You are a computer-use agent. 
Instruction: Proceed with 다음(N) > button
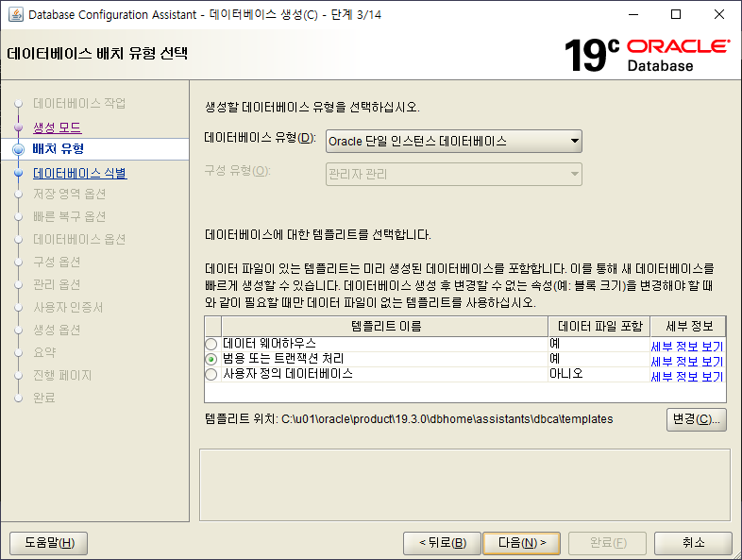click(x=521, y=542)
